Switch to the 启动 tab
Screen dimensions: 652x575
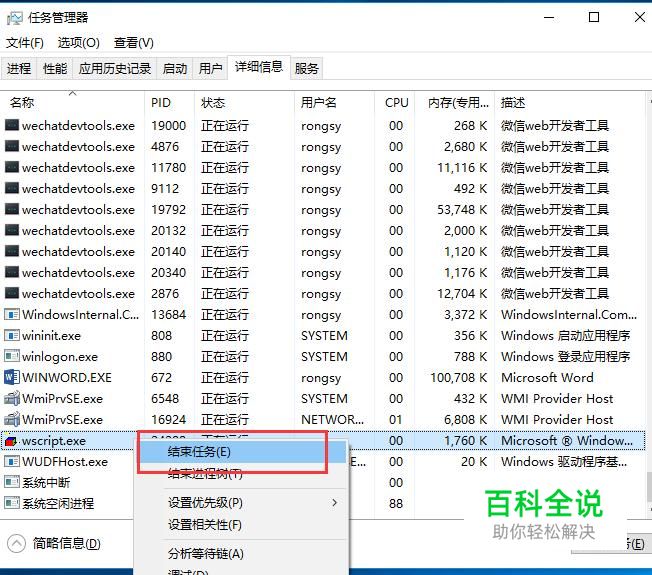(175, 68)
